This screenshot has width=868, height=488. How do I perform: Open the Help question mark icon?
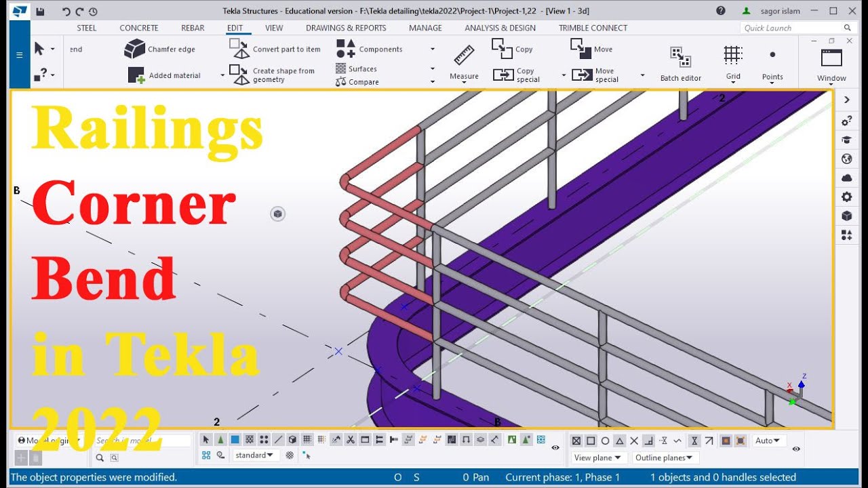click(x=721, y=11)
